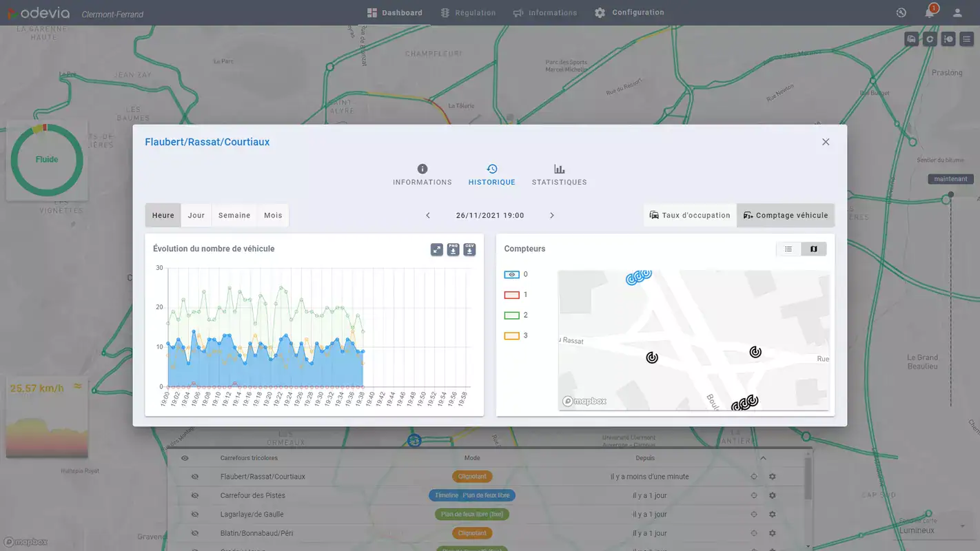Screen dimensions: 980x551
Task: Open the user account icon
Action: [x=957, y=12]
